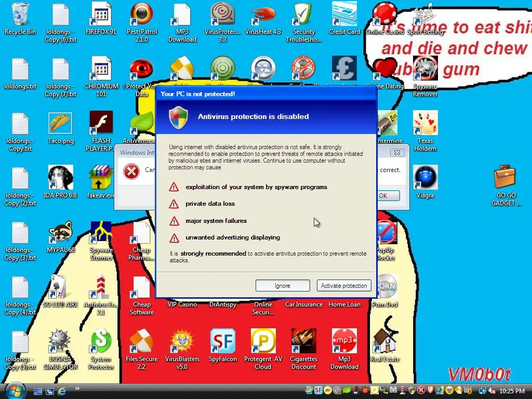Click the SF tray icon
Image resolution: width=532 pixels, height=399 pixels.
(318, 391)
